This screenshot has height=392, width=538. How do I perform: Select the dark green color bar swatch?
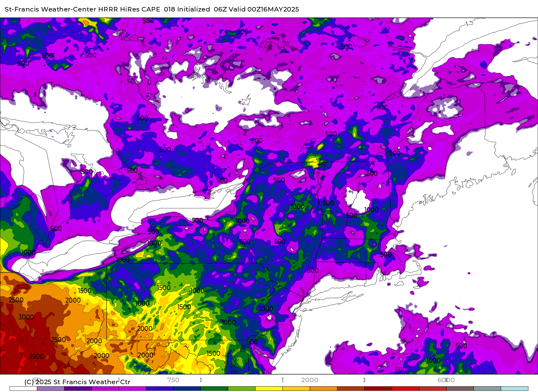pyautogui.click(x=214, y=389)
